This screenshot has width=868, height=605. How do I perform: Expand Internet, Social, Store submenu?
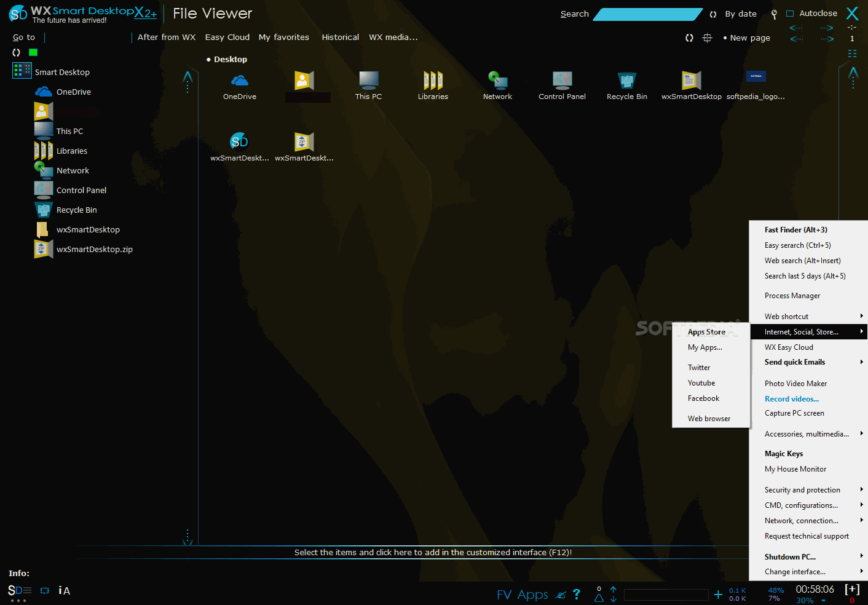pyautogui.click(x=808, y=332)
